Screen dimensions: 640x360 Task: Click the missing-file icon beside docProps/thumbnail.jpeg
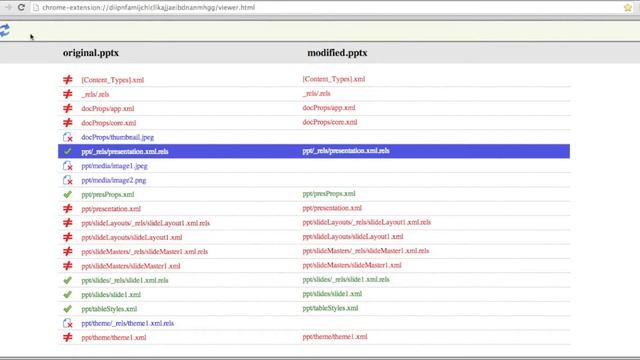click(x=68, y=137)
